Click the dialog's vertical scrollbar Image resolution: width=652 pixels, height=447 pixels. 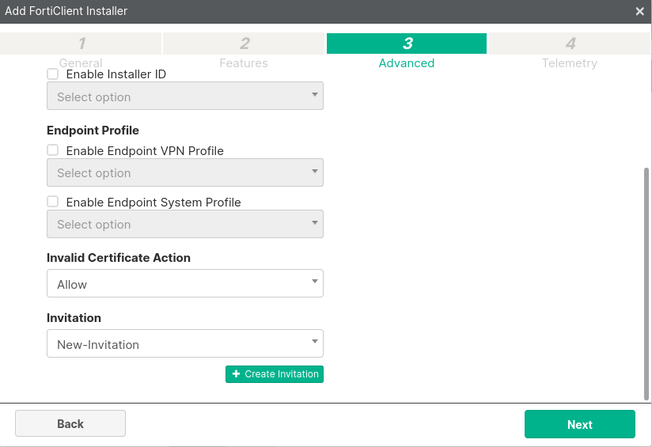[x=646, y=284]
